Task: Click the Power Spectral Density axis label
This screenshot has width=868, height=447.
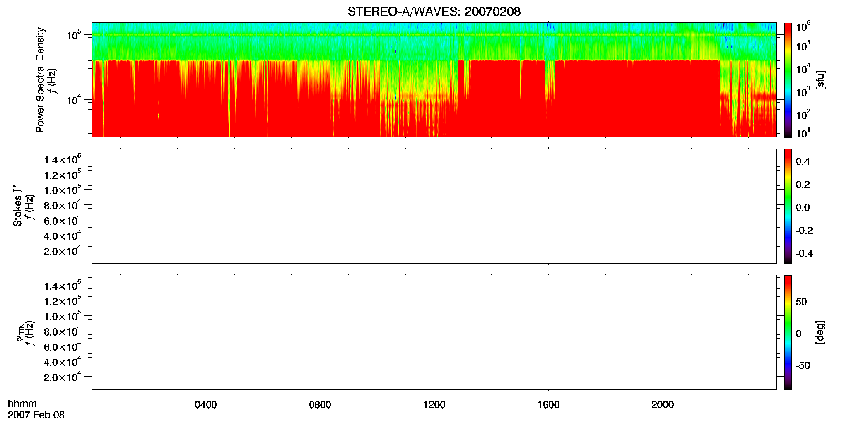Action: point(40,80)
